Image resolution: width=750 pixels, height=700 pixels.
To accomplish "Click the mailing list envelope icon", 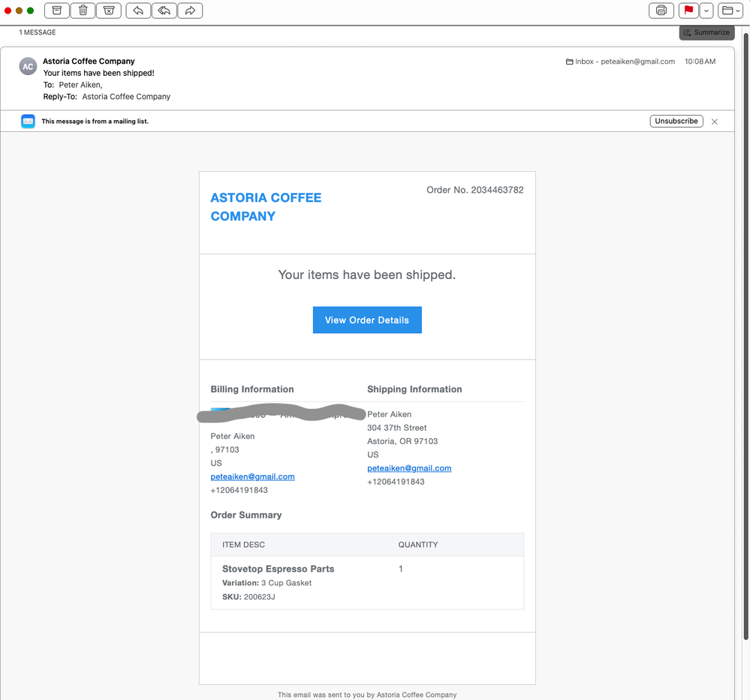I will tap(28, 122).
